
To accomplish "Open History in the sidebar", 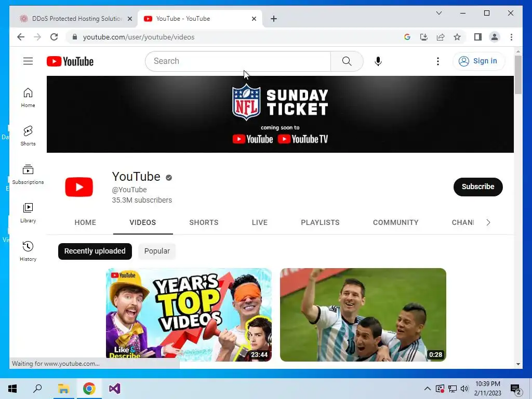I will (x=28, y=251).
